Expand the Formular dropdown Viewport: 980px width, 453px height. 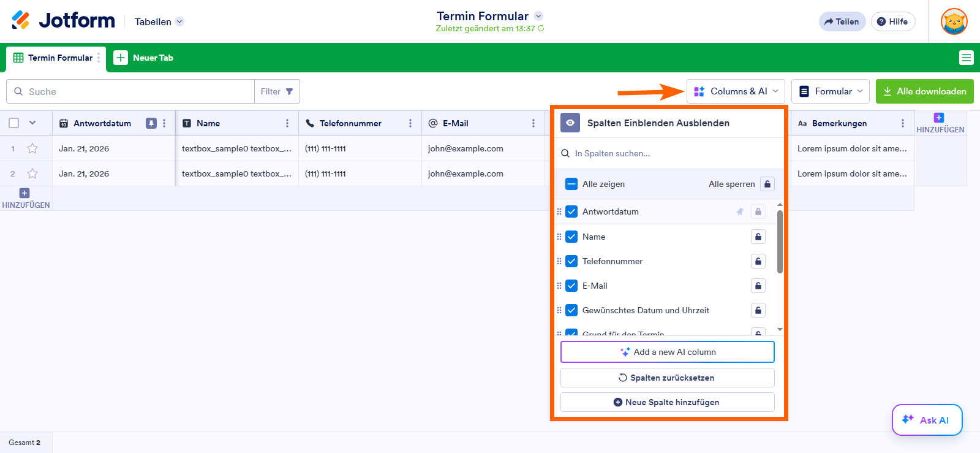pos(831,91)
